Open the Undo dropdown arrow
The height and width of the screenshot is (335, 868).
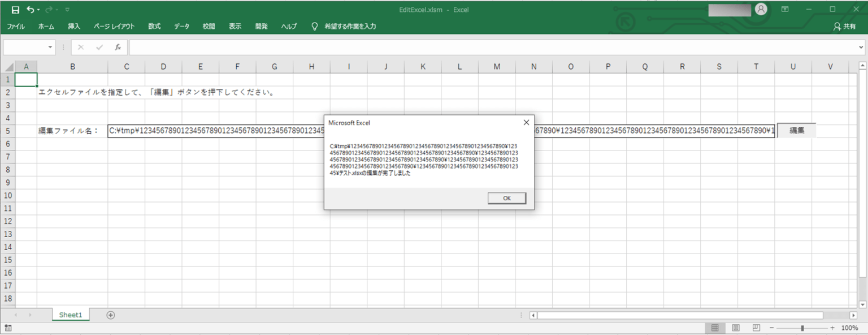pos(38,10)
